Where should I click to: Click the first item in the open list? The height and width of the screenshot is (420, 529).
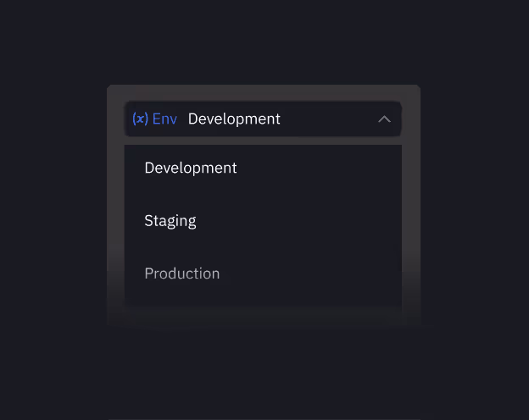[x=191, y=168]
